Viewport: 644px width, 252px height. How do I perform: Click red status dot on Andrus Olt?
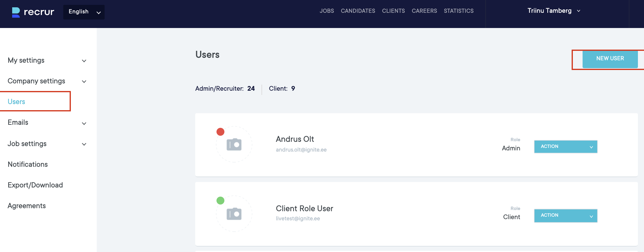tap(220, 132)
